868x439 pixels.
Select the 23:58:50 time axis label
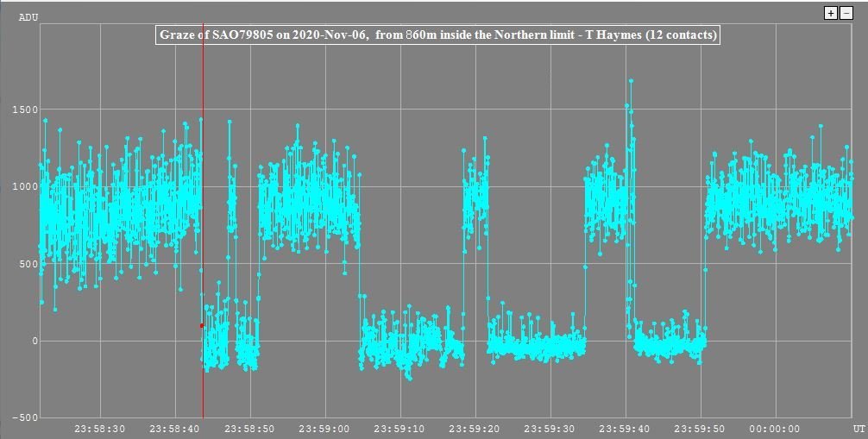[251, 429]
